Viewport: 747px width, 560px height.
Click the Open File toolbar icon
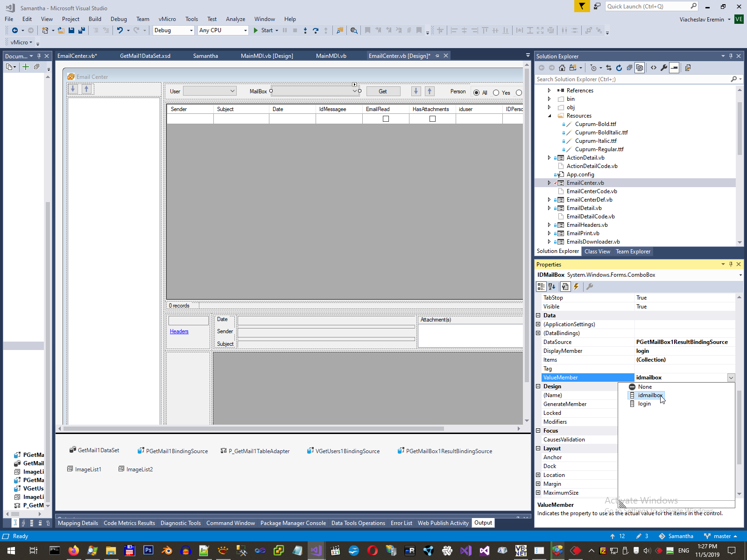pyautogui.click(x=61, y=30)
